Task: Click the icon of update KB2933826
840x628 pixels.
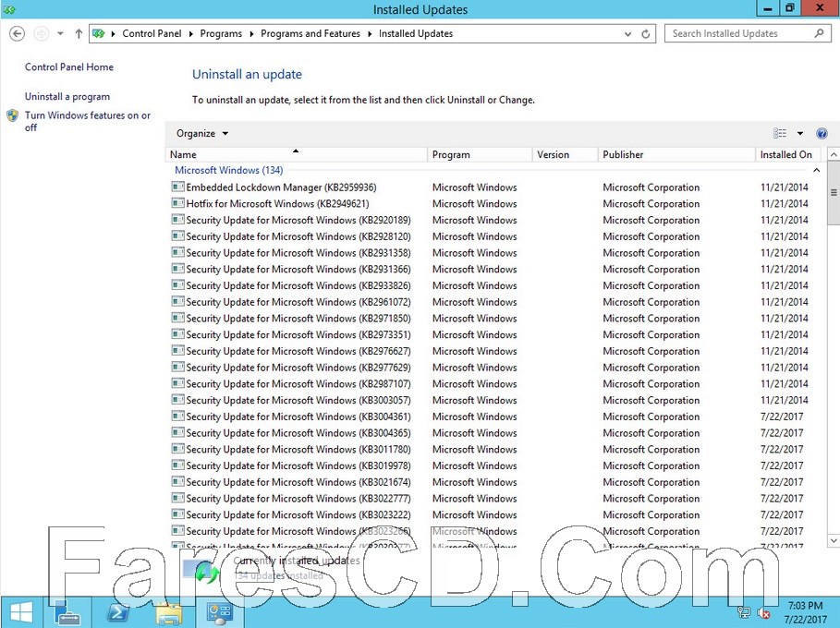Action: (177, 284)
